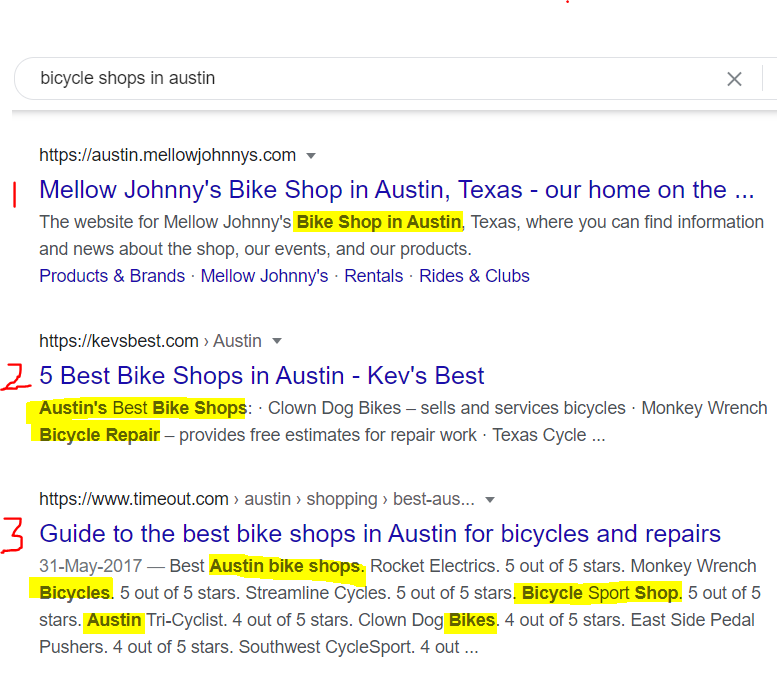The width and height of the screenshot is (777, 700).
Task: Click the https://www.timeout.com breadcrumb URL
Action: click(x=135, y=499)
